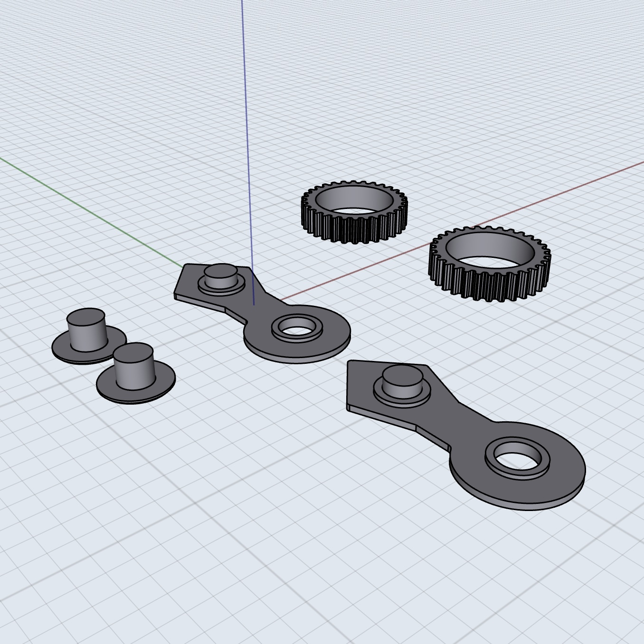Select the leftmost loose flanged pin
The width and height of the screenshot is (644, 644).
[x=89, y=336]
